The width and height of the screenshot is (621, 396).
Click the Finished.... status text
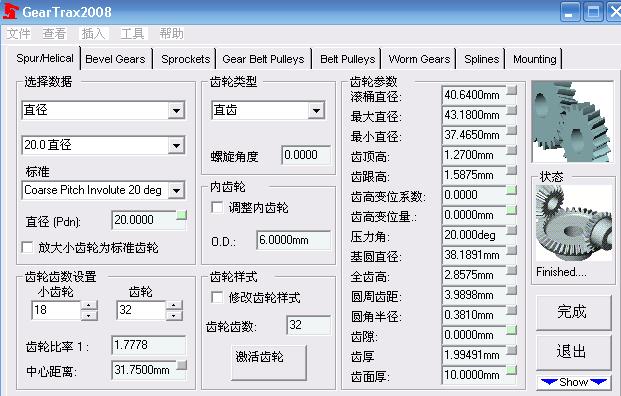pos(561,272)
